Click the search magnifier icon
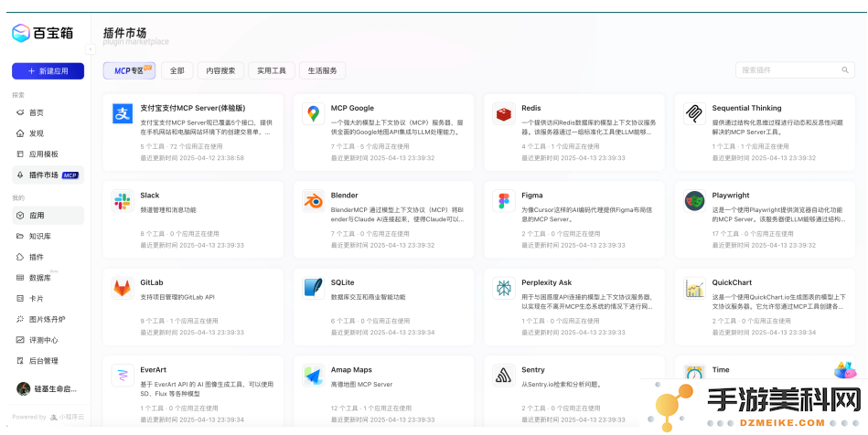868x435 pixels. coord(845,70)
